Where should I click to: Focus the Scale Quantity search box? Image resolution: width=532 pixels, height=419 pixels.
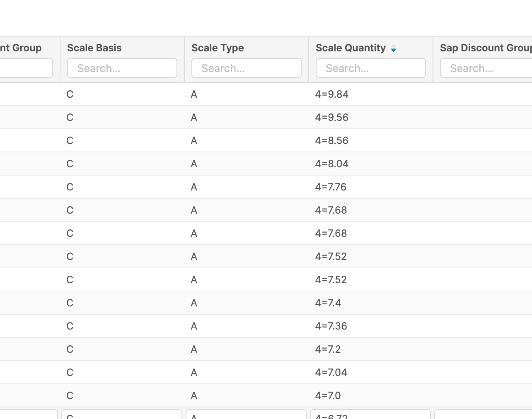coord(370,68)
